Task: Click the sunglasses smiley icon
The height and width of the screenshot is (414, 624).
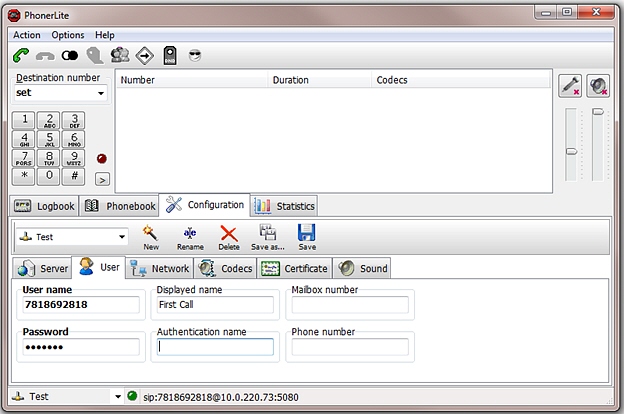Action: tap(195, 55)
